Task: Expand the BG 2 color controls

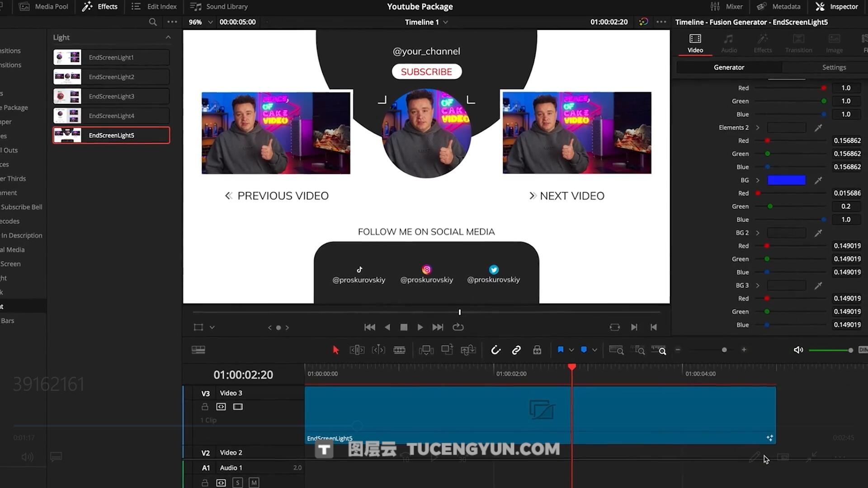Action: tap(758, 233)
